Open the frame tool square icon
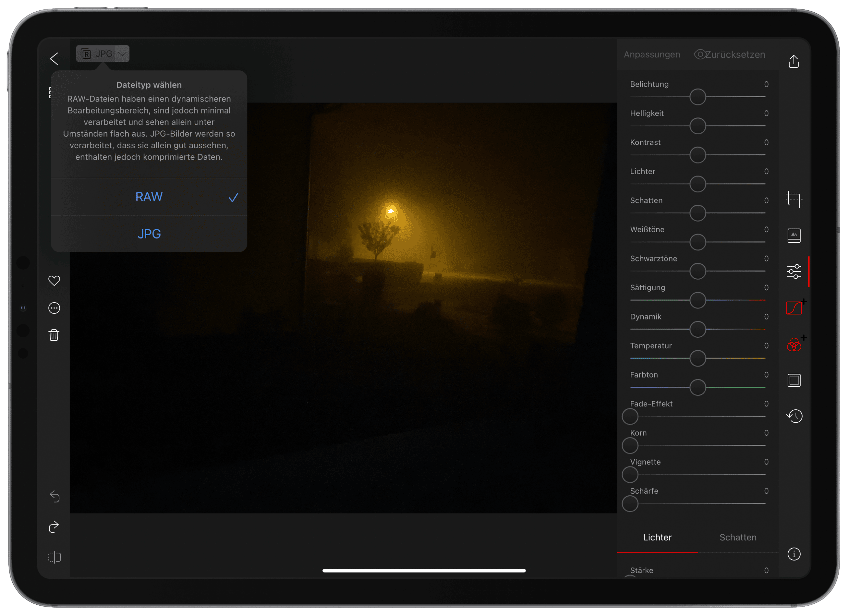This screenshot has width=849, height=616. tap(794, 380)
